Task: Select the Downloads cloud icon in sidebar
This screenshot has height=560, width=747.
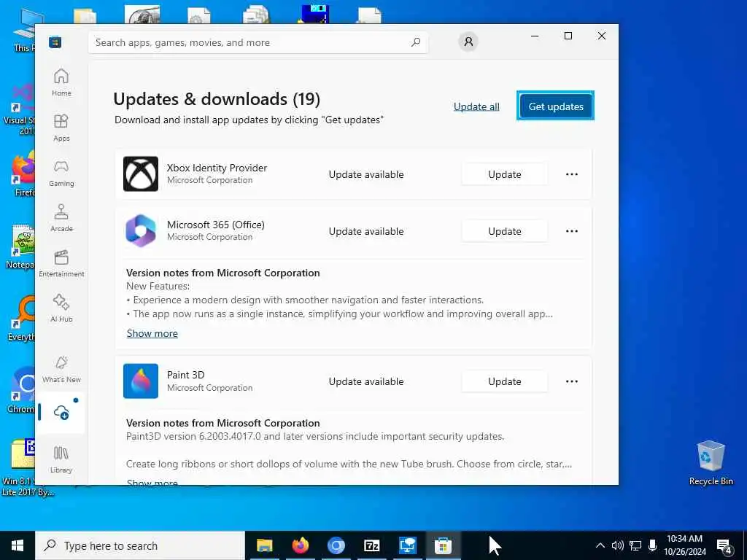Action: point(61,413)
